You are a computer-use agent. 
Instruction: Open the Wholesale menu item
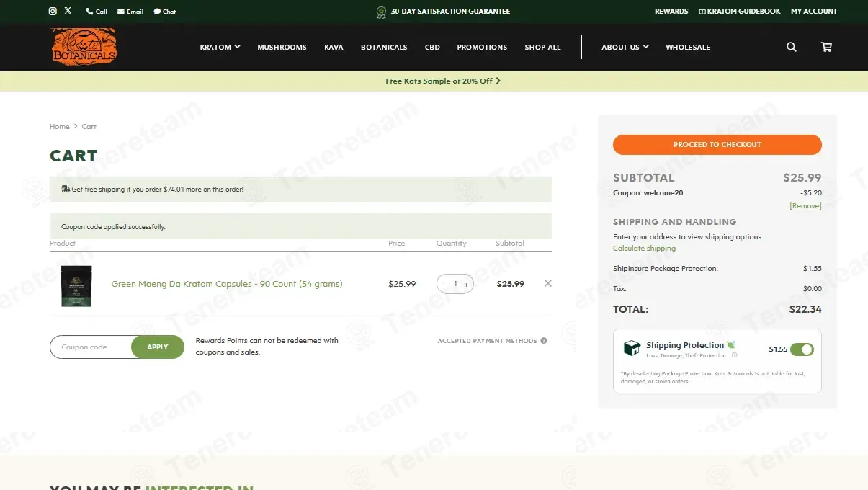click(688, 47)
